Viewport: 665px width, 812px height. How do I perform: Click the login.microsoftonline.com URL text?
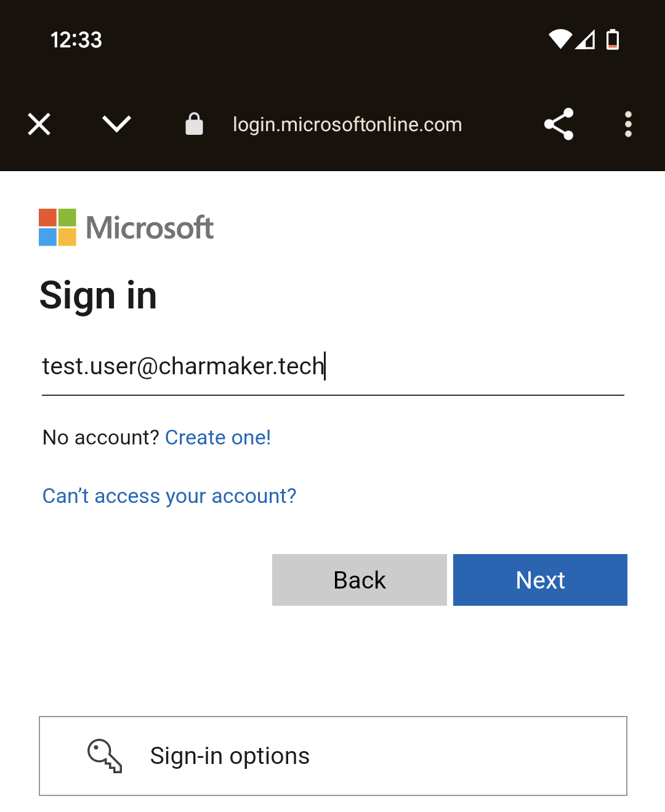point(347,124)
